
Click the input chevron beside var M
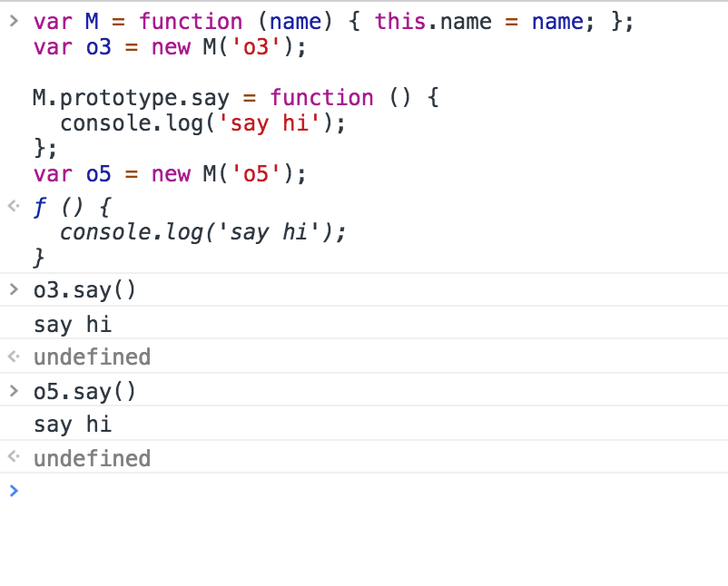click(x=14, y=21)
